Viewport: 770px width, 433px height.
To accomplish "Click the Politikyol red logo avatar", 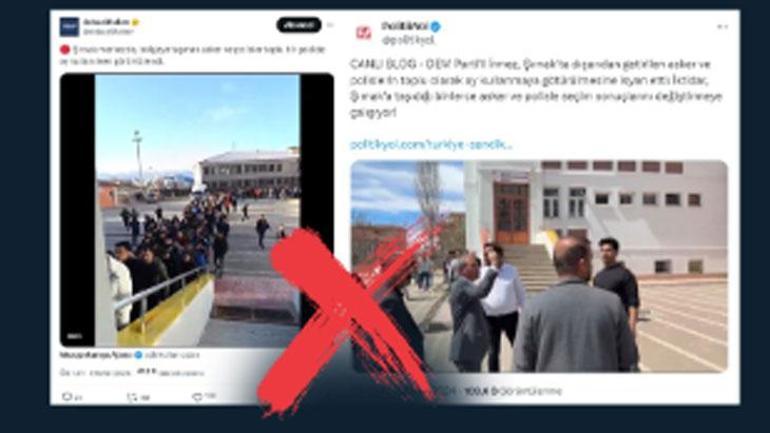I will tap(364, 32).
